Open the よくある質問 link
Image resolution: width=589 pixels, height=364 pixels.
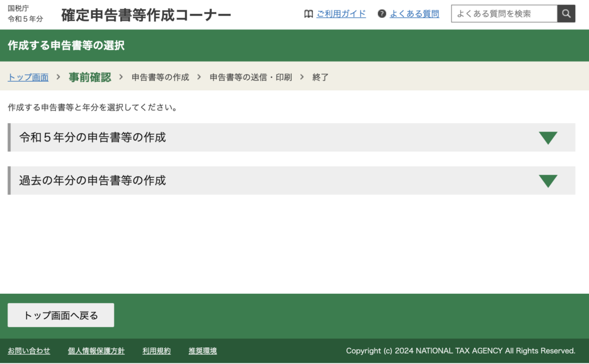click(414, 14)
